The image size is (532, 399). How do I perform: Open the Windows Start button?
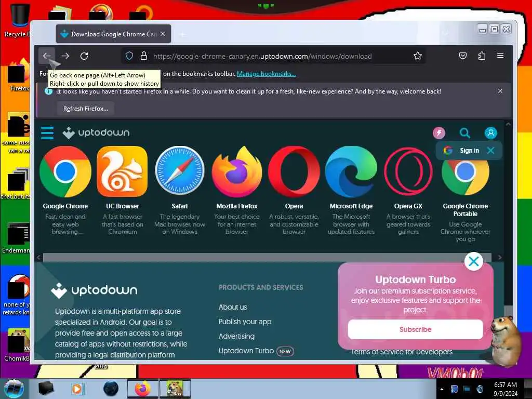[x=14, y=389]
